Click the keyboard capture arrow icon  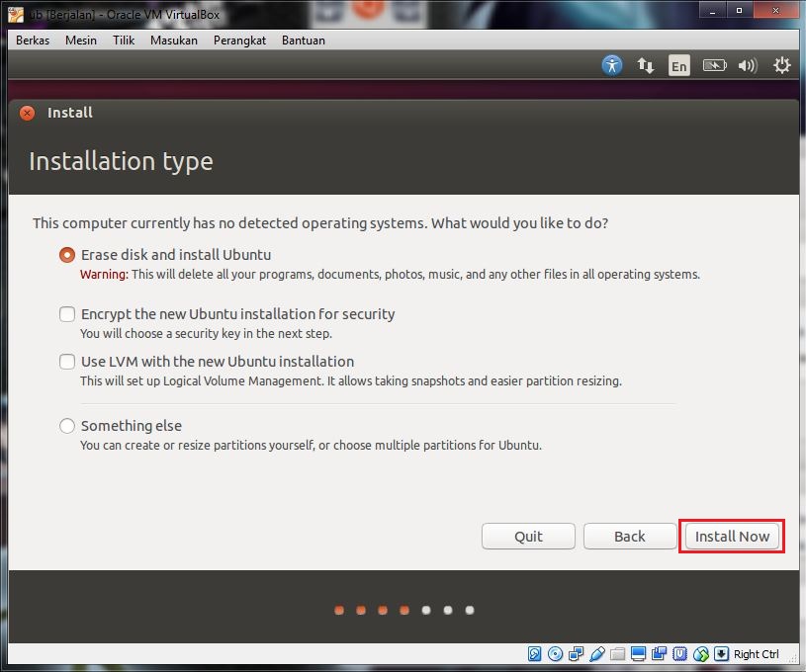tap(721, 653)
